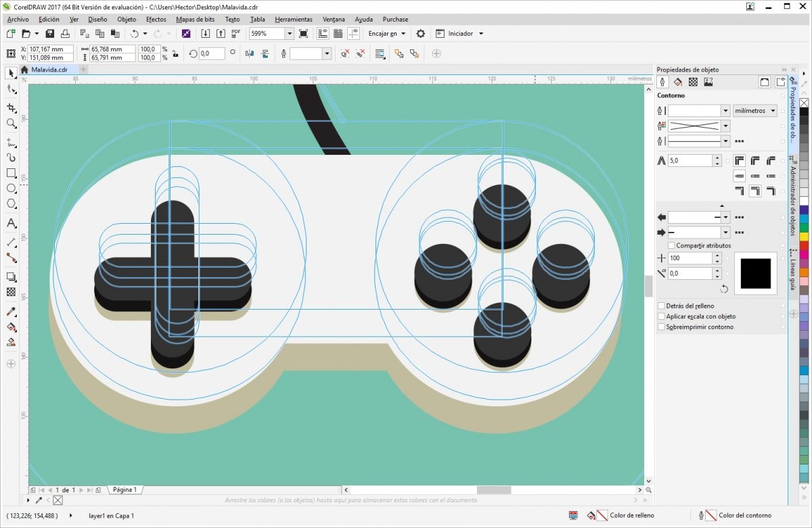
Task: Select the Transparency checkerboard tool
Action: (11, 292)
